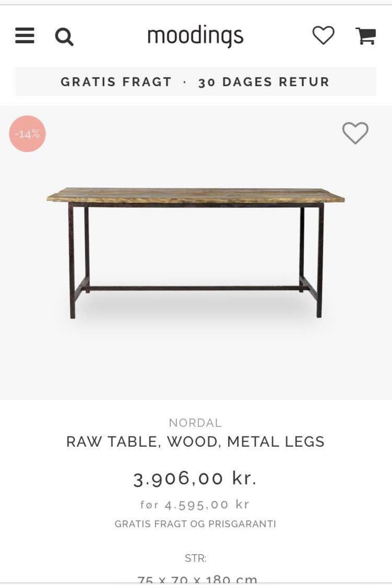Select the 75 x 70 x 180 cm size
Image resolution: width=392 pixels, height=585 pixels.
[197, 579]
